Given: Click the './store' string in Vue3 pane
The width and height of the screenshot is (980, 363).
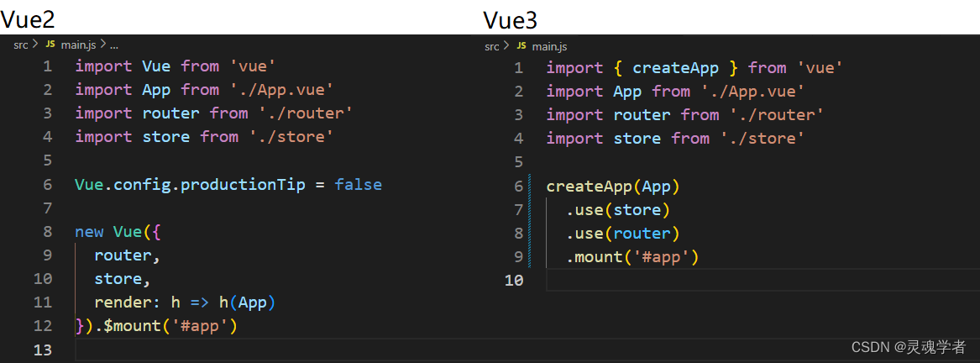Looking at the screenshot, I should click(x=763, y=139).
